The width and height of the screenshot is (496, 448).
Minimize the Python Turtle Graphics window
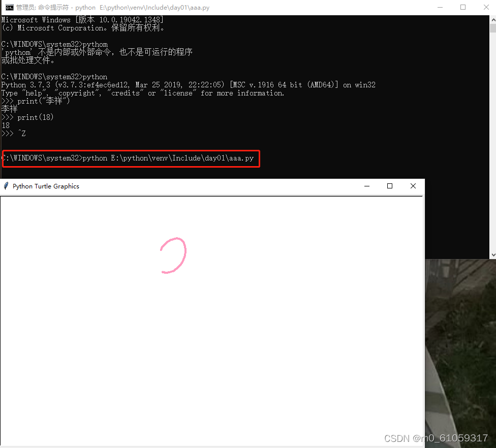(367, 186)
